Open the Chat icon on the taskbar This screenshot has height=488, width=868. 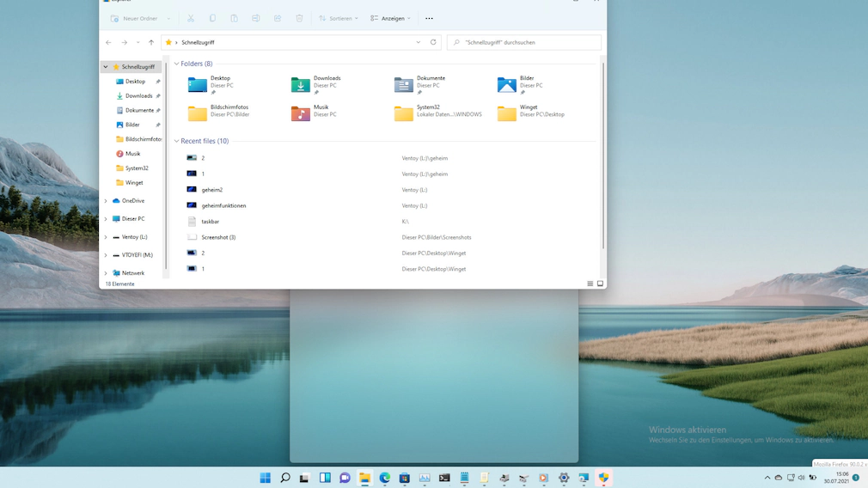click(345, 478)
